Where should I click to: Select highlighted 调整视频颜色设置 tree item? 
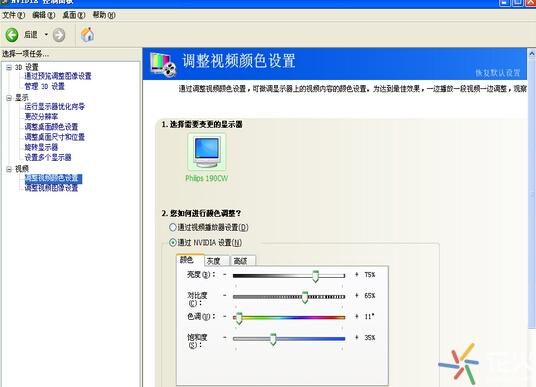point(53,178)
